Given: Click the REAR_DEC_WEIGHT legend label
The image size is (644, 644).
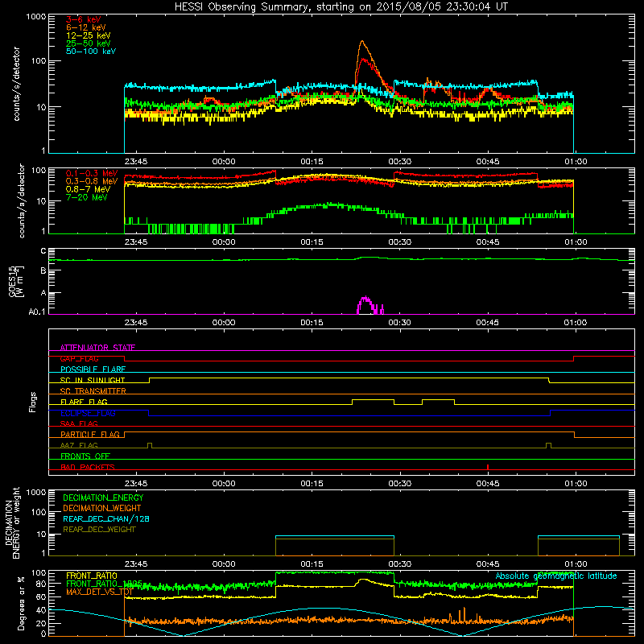Looking at the screenshot, I should click(99, 530).
